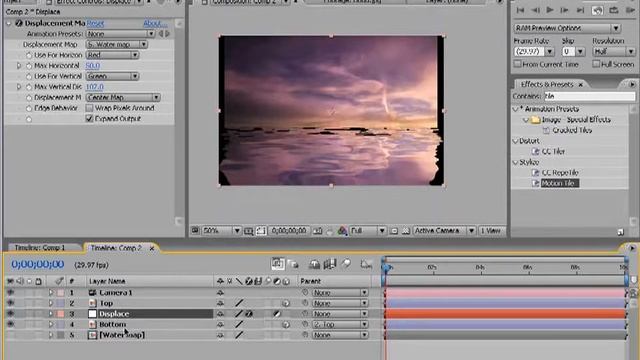The image size is (640, 360).
Task: Open the Active Camera view dropdown
Action: click(444, 231)
